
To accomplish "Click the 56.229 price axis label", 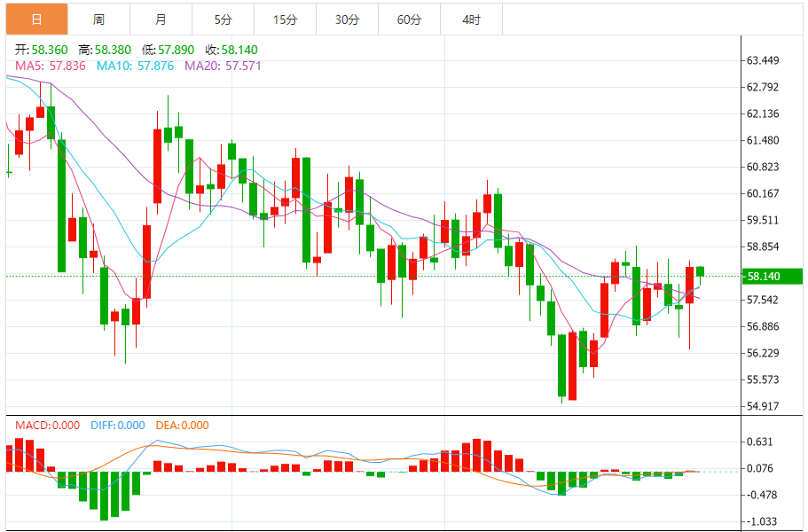I will click(x=763, y=353).
